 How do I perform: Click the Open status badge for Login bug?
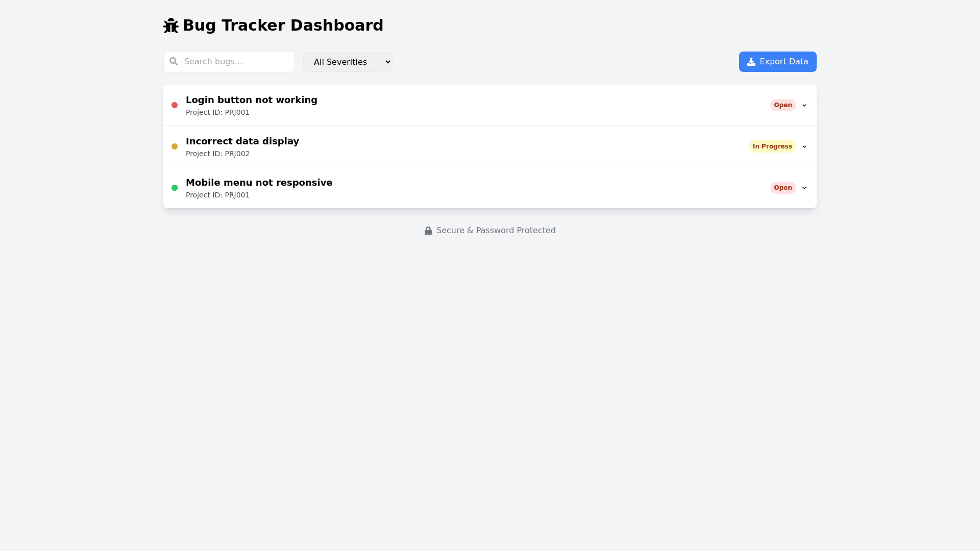pos(783,105)
